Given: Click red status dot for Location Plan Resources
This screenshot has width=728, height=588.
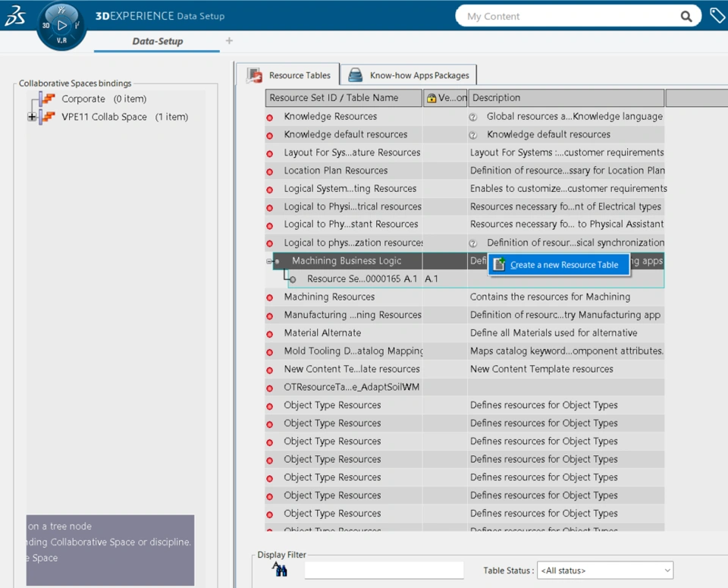Looking at the screenshot, I should (x=270, y=172).
